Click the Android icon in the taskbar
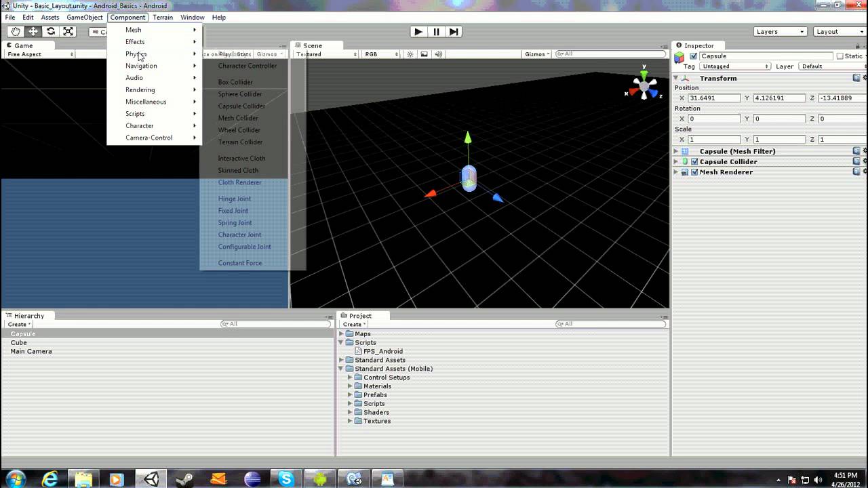This screenshot has width=868, height=488. 320,479
